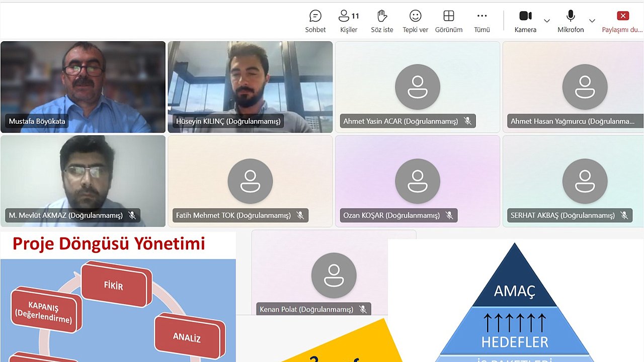The width and height of the screenshot is (644, 362).
Task: Click muted mic icon beside Fatih Mehmet TOK
Action: (300, 215)
